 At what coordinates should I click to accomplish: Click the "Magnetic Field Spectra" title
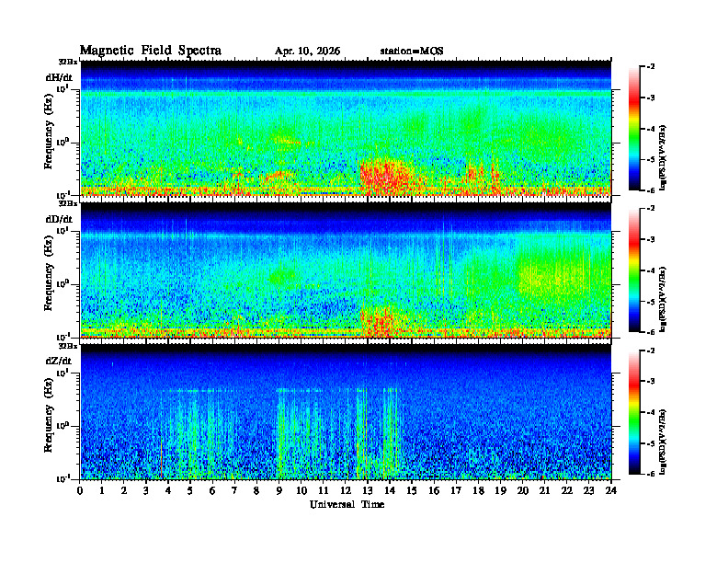click(x=151, y=51)
